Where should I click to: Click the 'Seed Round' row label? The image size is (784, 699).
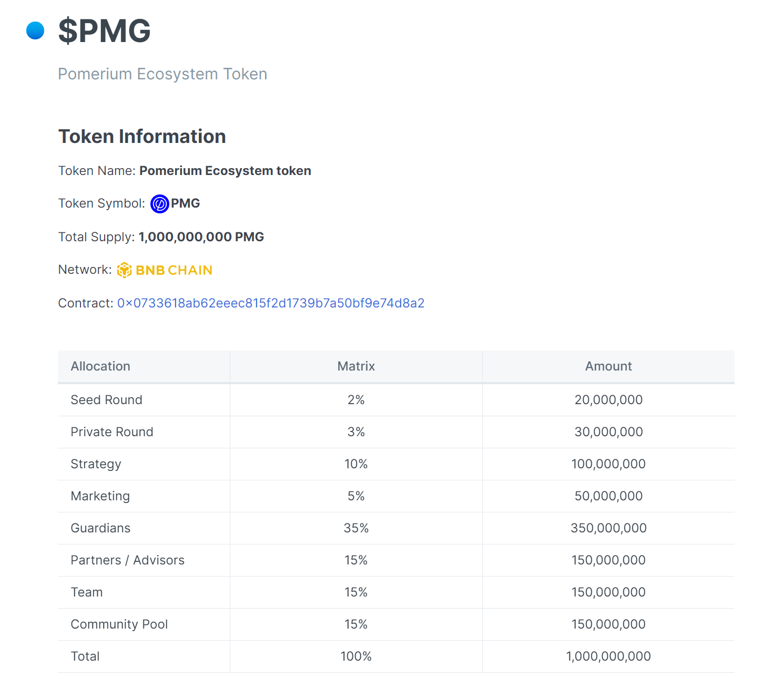[x=107, y=400]
